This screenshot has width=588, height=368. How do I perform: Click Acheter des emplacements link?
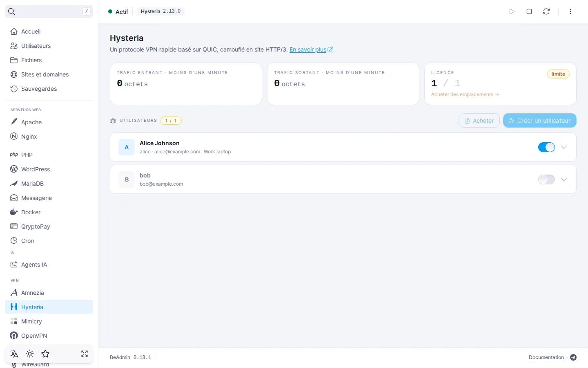pyautogui.click(x=465, y=94)
